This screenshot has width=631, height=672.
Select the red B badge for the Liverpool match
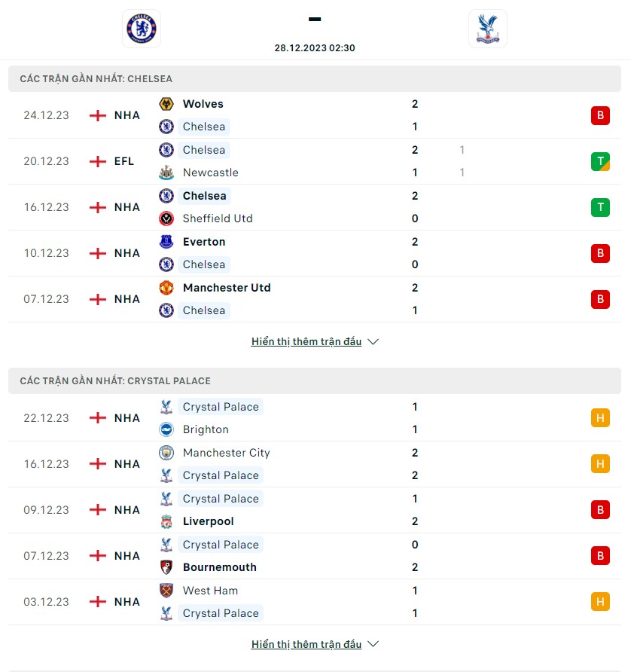[x=600, y=509]
